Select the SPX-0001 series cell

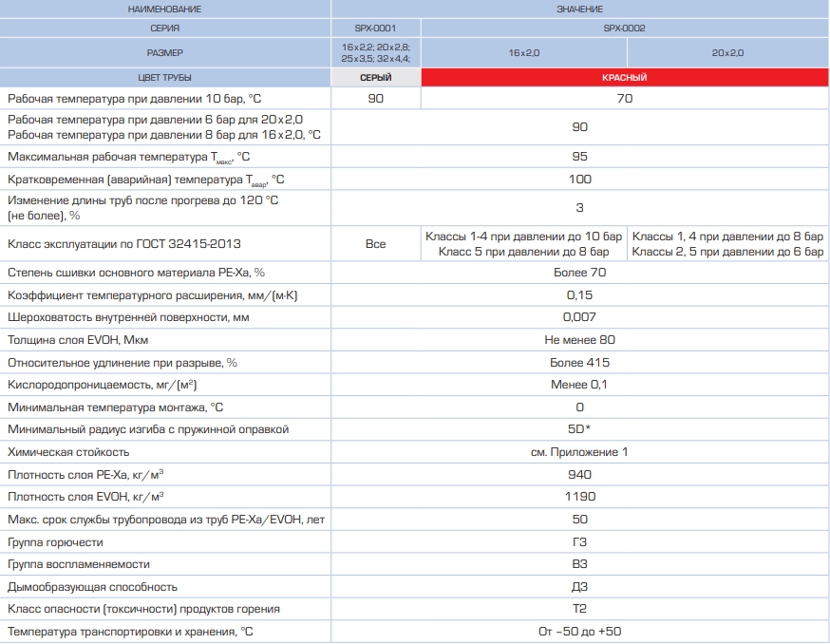tap(375, 28)
